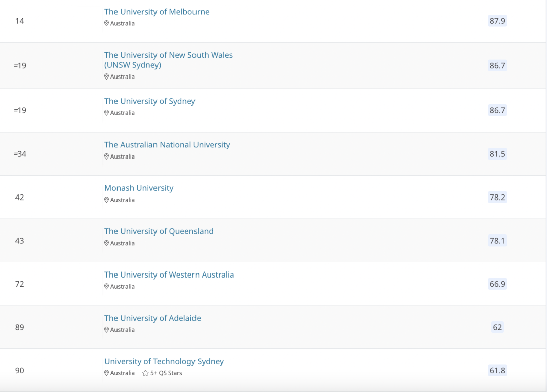Screen dimensions: 547x392
Task: Click rank 43 in Queensland row
Action: pos(20,241)
